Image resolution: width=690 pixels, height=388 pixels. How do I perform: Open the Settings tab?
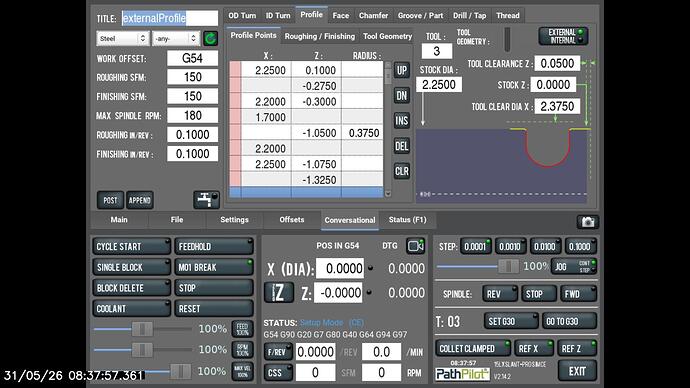pyautogui.click(x=234, y=220)
